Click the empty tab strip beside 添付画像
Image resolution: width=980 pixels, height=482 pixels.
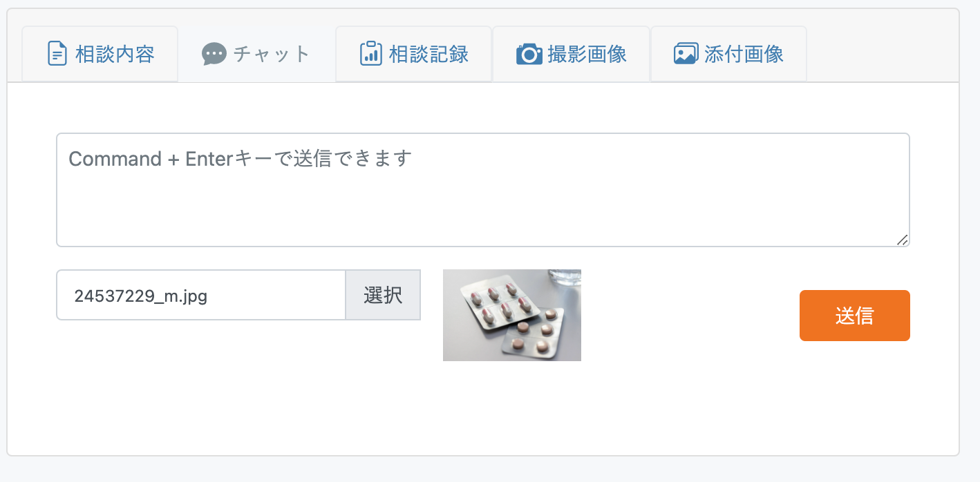point(881,54)
